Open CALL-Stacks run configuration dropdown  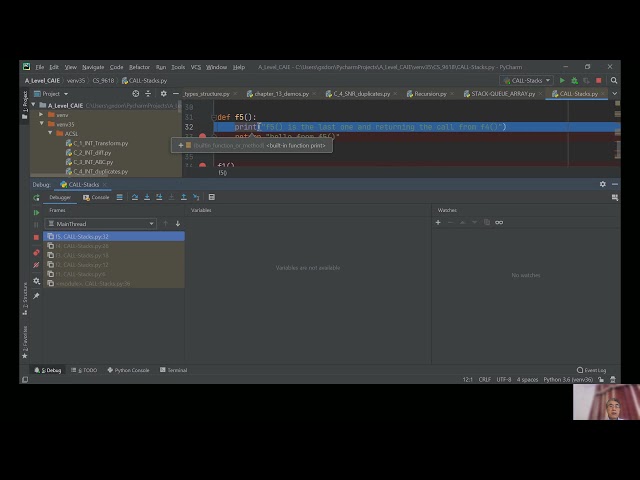527,80
